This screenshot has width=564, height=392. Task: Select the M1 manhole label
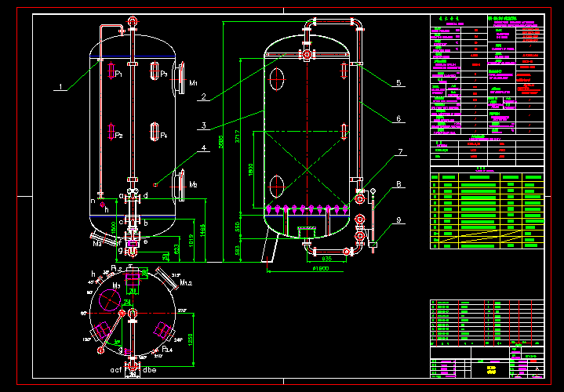pos(193,83)
